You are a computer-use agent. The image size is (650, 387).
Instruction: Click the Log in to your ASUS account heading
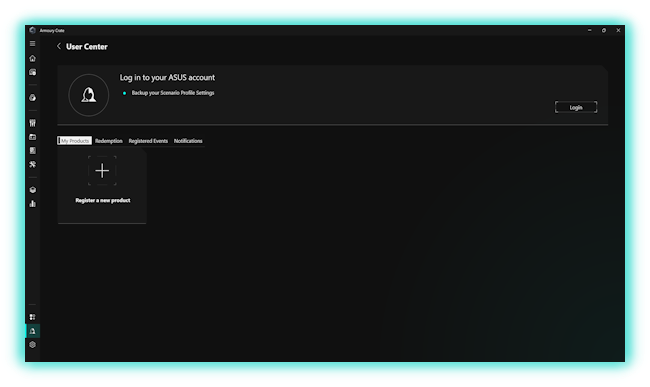(x=167, y=77)
